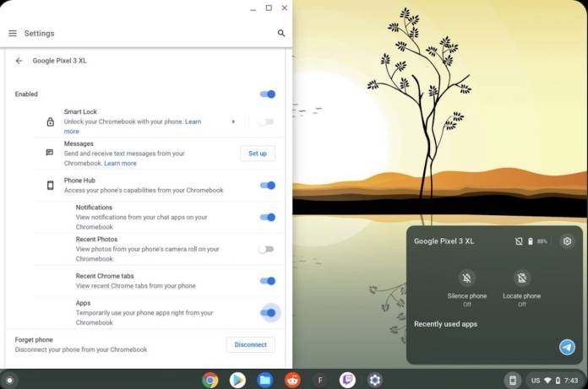The image size is (588, 389).
Task: Click the phone signal status icon in panel
Action: click(x=519, y=241)
